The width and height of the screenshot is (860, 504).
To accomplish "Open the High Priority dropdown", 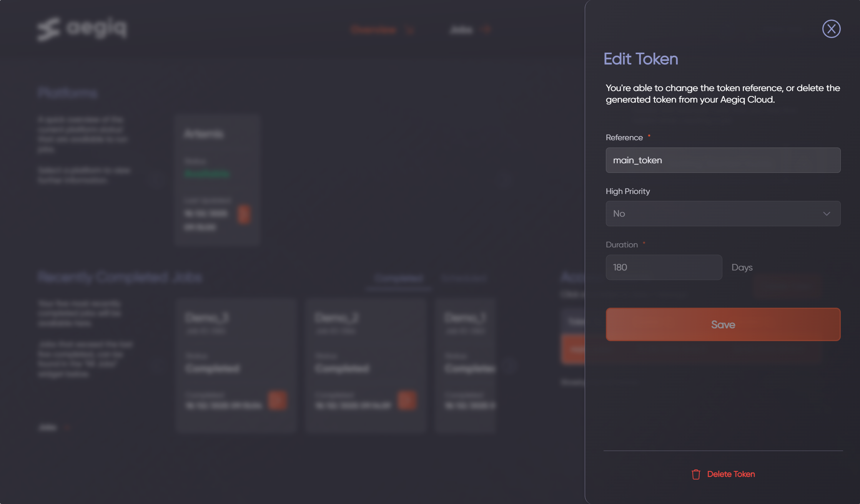I will click(x=715, y=214).
